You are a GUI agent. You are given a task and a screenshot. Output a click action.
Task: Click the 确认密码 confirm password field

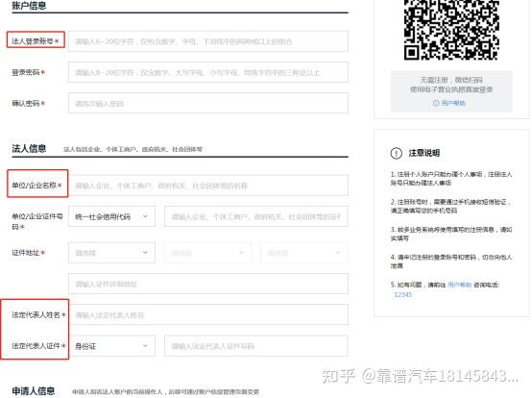click(208, 103)
